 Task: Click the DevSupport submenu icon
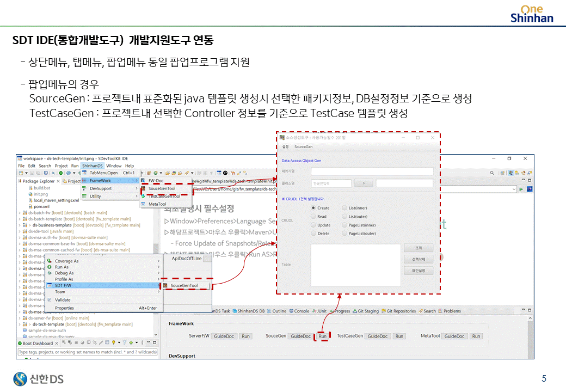(84, 188)
